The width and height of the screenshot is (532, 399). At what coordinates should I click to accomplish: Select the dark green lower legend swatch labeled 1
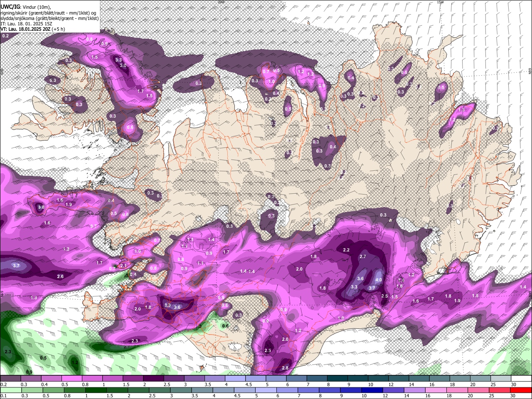(x=96, y=390)
